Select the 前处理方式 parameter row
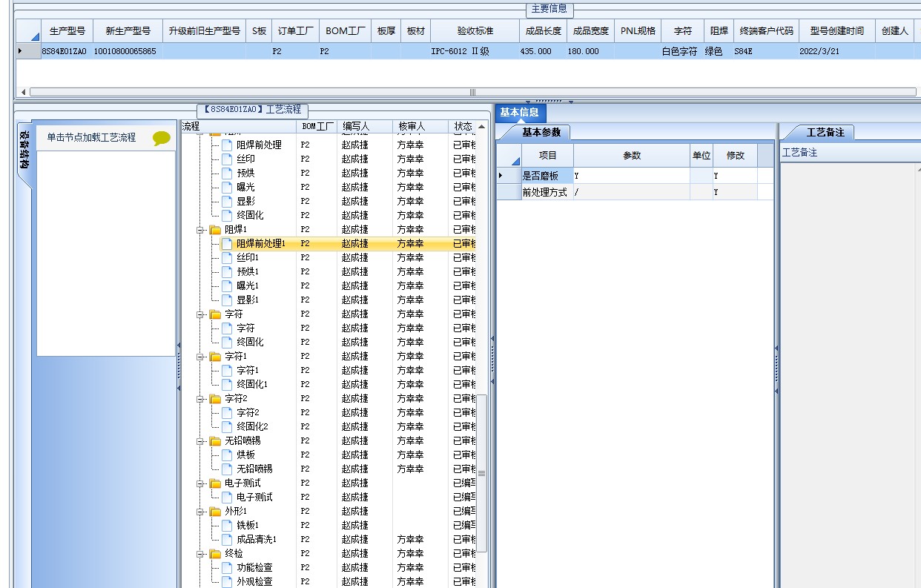This screenshot has width=921, height=588. (635, 192)
